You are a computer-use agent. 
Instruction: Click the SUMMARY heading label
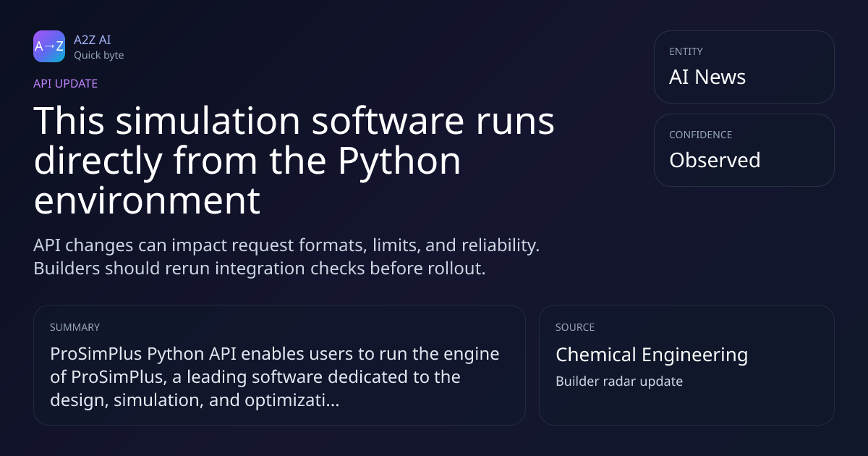(x=75, y=327)
